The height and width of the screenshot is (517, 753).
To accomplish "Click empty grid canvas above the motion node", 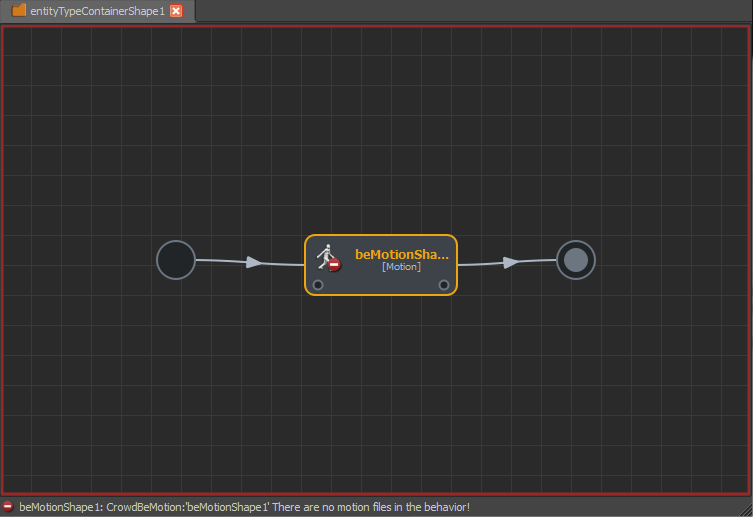I will (x=381, y=144).
